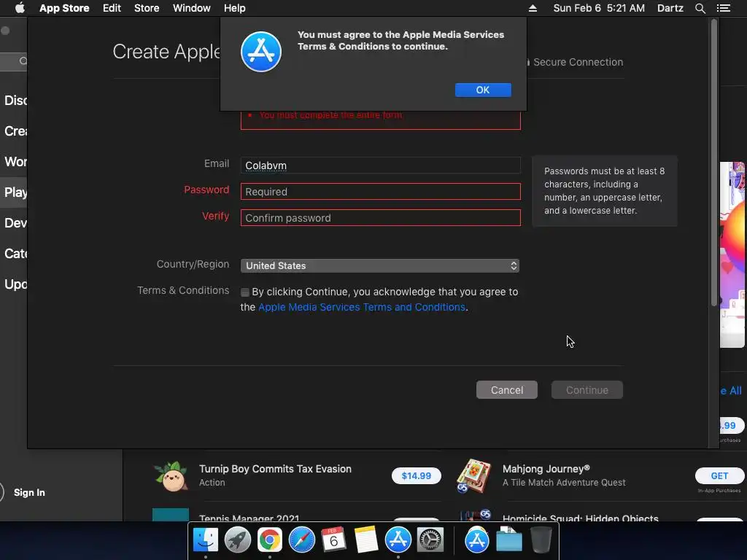Screen dimensions: 747x560
Task: Click the $14.99 price button for Turnip Boy
Action: point(416,475)
